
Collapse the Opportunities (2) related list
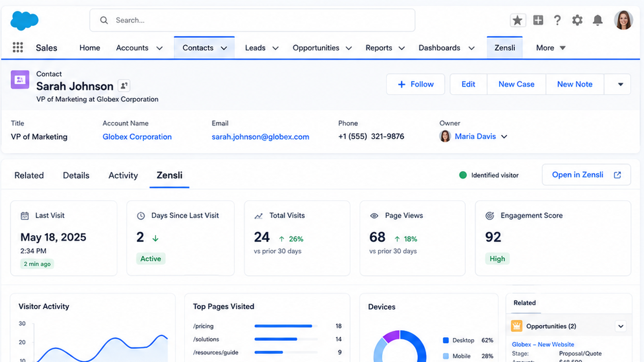click(621, 326)
